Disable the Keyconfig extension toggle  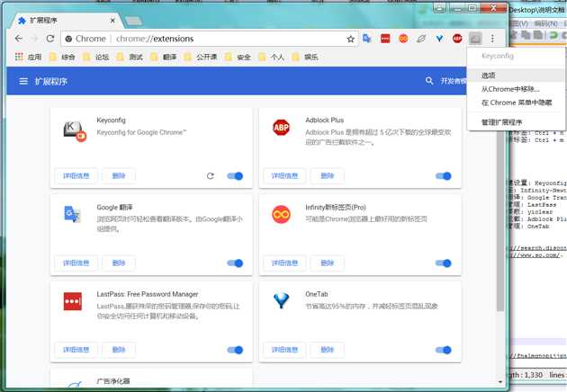tap(235, 176)
